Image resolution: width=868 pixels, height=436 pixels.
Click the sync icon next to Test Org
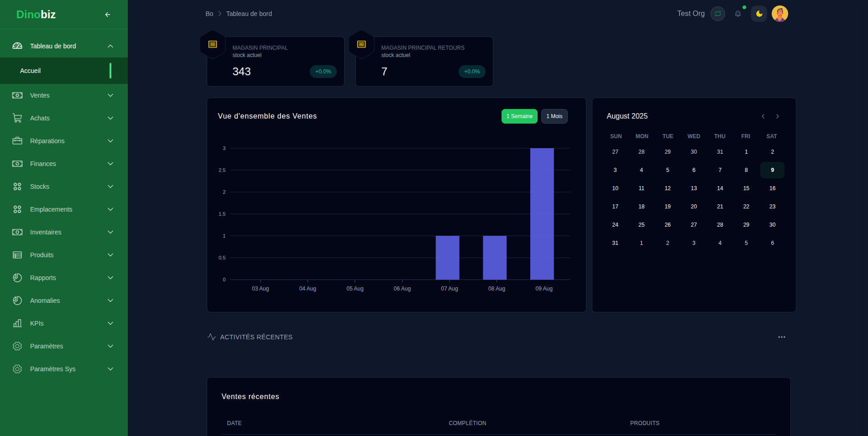pos(717,14)
